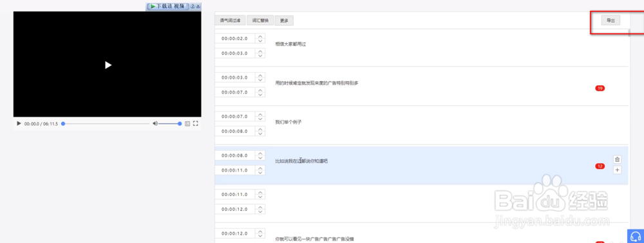Click the 00:00:11.0 start field of the empty row
This screenshot has height=243, width=644.
235,195
